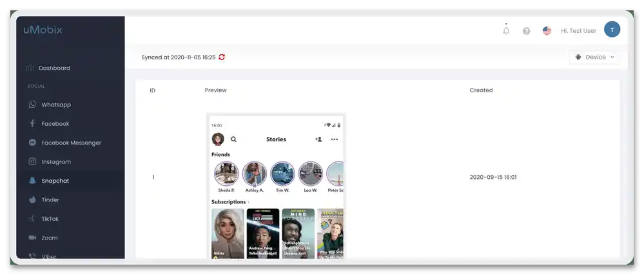
Task: Click the uMobix logo
Action: 43,30
